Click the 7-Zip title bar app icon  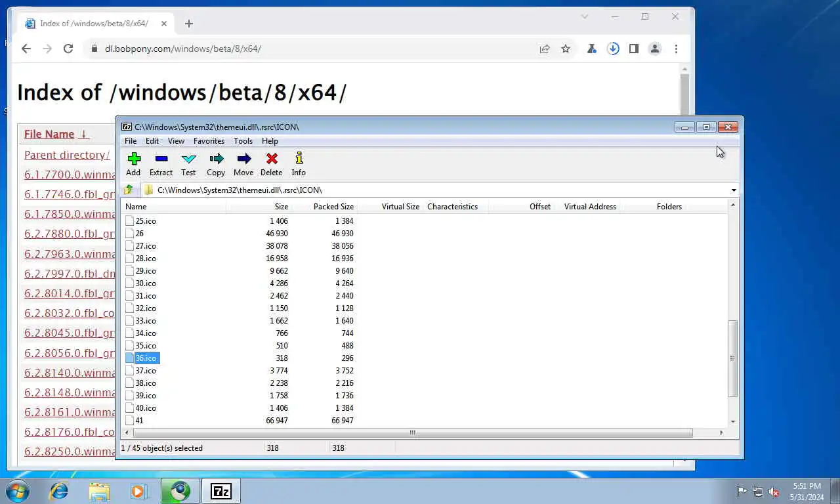pos(127,127)
